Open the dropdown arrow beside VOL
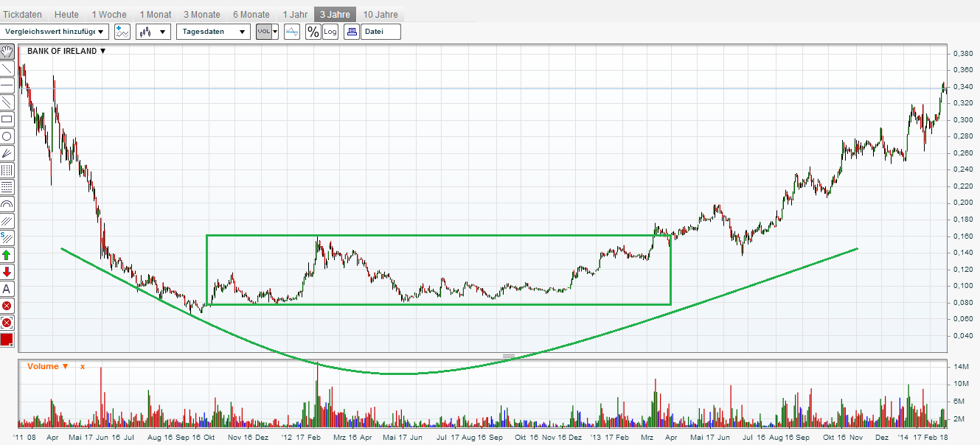Screen dimensions: 980x445 click(x=275, y=32)
